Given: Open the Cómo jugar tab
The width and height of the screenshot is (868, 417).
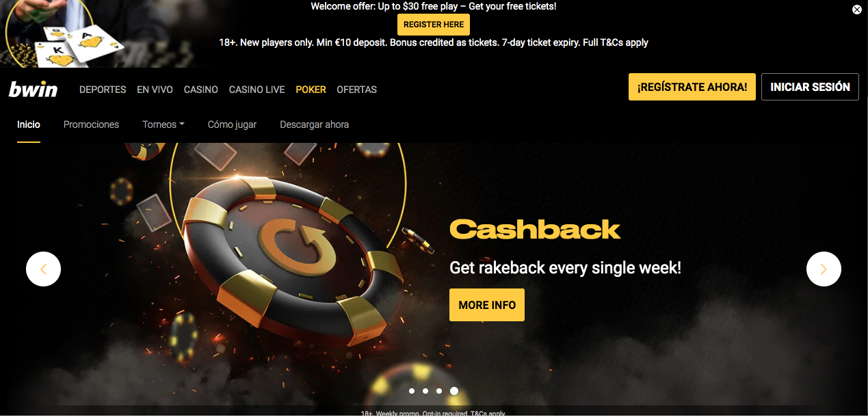Looking at the screenshot, I should click(x=232, y=124).
